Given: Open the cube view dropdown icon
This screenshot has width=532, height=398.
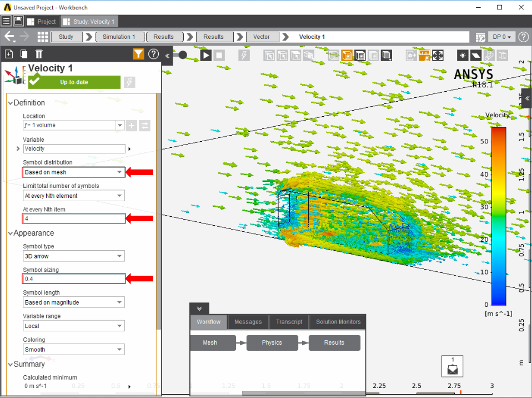Looking at the screenshot, I should [387, 56].
